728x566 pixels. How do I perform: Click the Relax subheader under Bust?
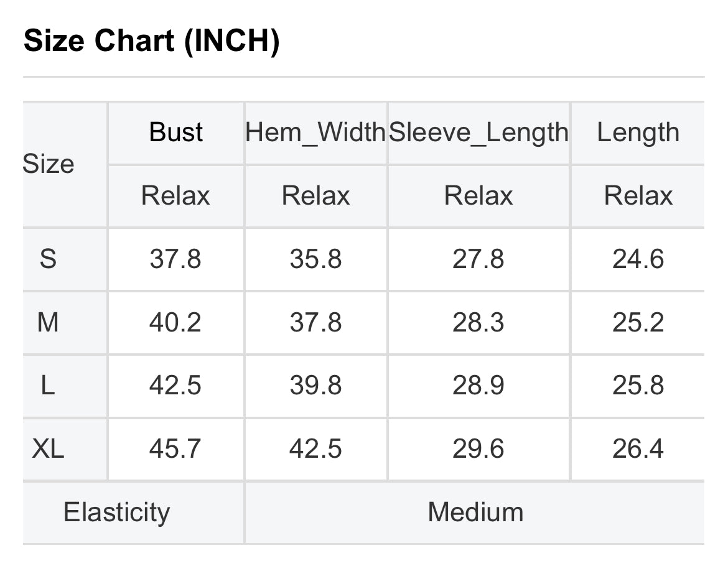175,195
